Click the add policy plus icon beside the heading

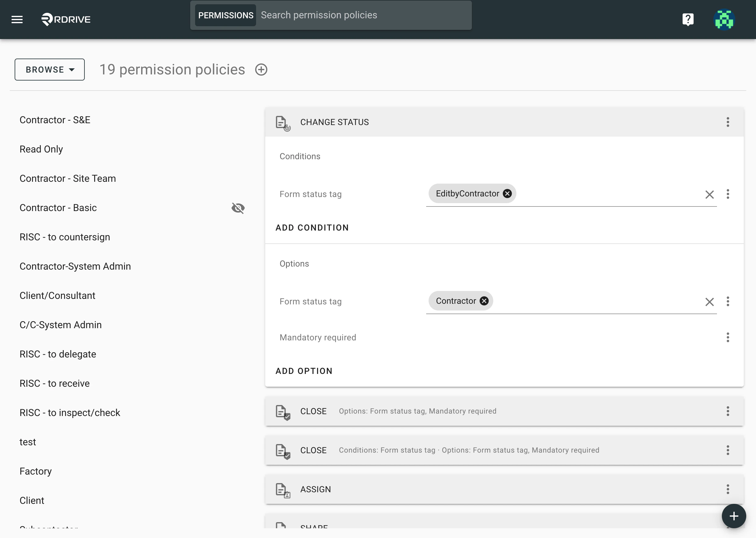261,69
